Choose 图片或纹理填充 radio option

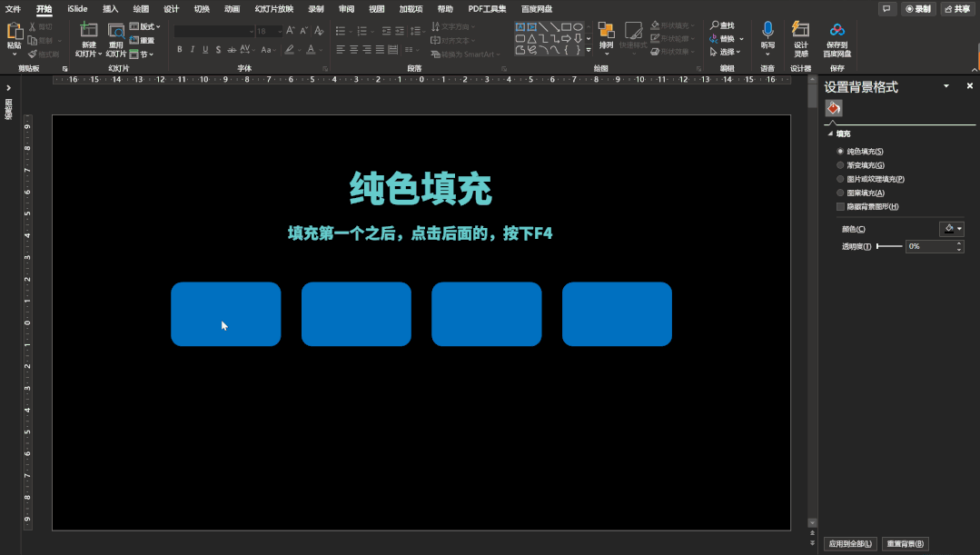tap(840, 179)
